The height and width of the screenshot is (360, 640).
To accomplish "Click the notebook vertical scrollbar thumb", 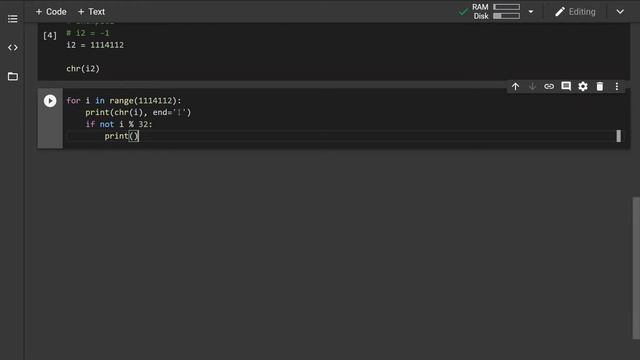I will click(x=636, y=268).
